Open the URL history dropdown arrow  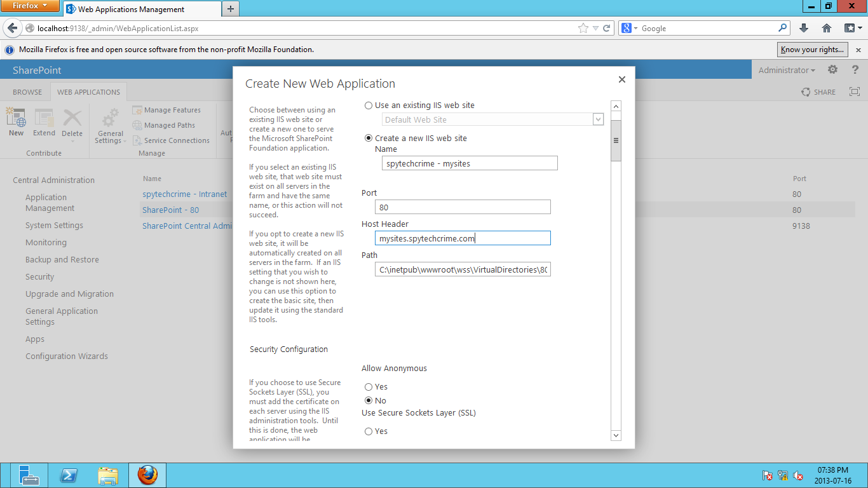click(595, 28)
